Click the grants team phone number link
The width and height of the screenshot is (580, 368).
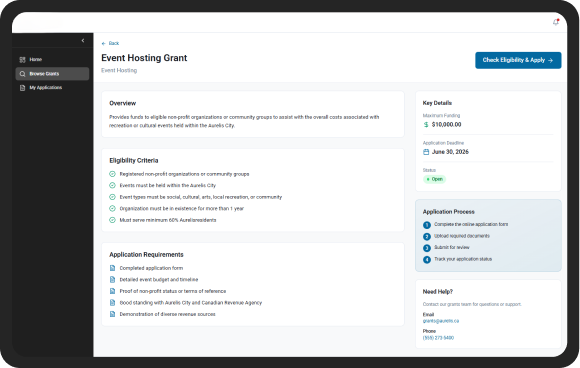(438, 338)
